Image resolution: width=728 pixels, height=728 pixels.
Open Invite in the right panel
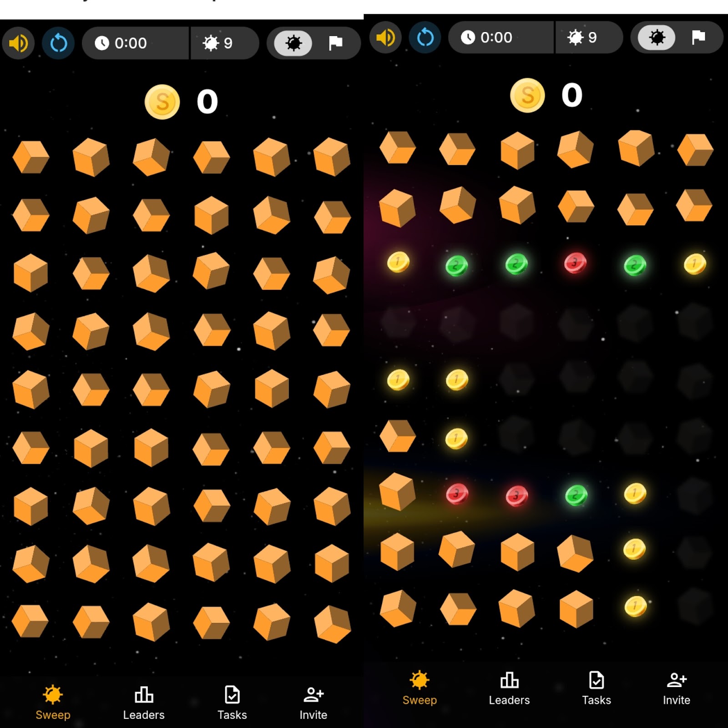tap(677, 688)
